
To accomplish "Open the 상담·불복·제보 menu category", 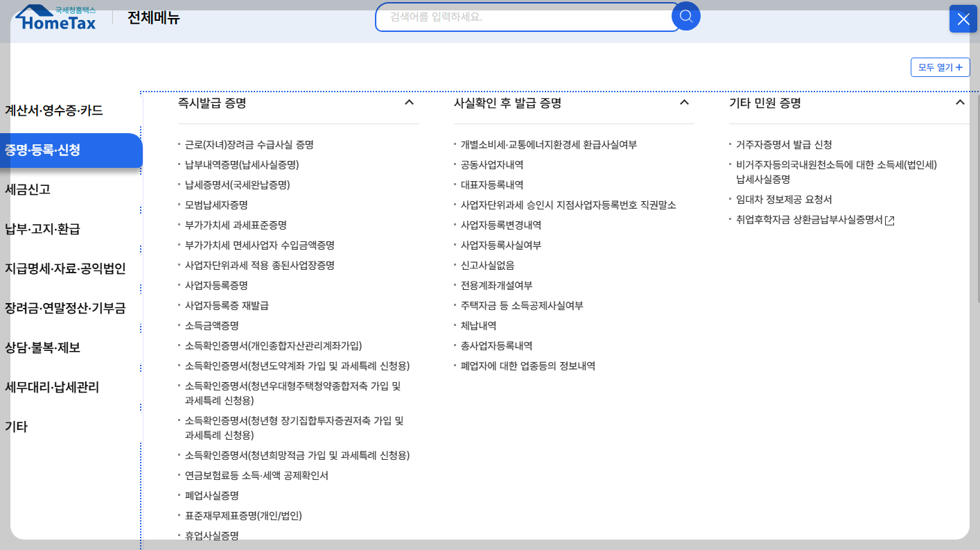I will coord(42,347).
